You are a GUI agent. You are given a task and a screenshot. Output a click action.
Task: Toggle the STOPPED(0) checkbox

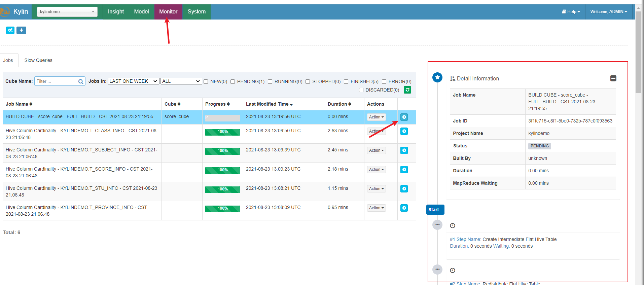pos(308,81)
